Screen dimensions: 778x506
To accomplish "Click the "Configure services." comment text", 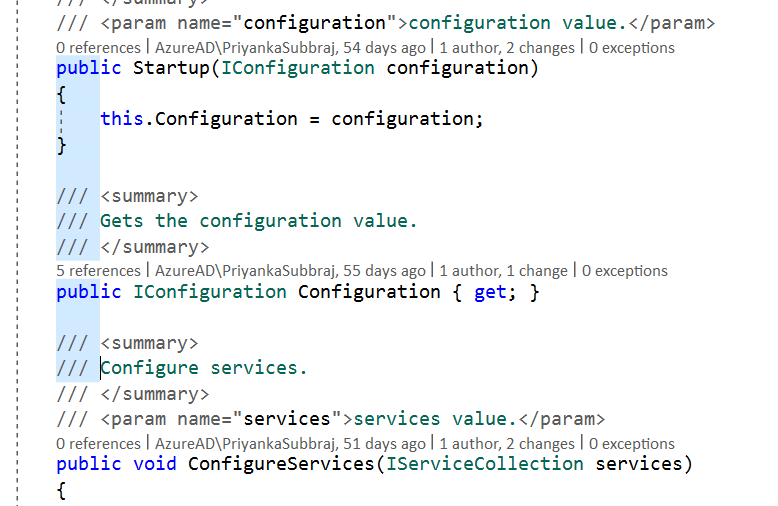I will 204,368.
